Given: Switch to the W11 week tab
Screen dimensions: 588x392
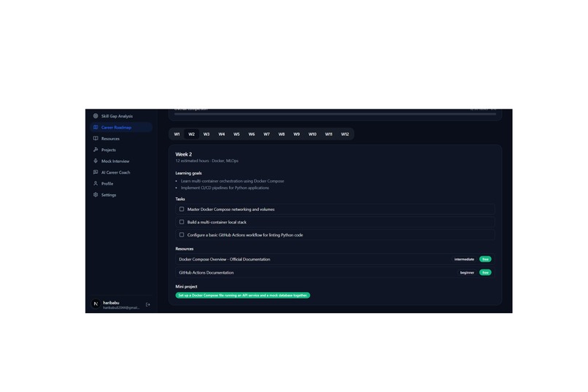Looking at the screenshot, I should pos(329,134).
